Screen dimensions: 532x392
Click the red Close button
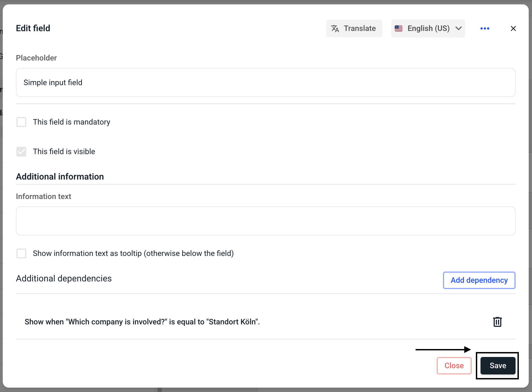pyautogui.click(x=454, y=365)
